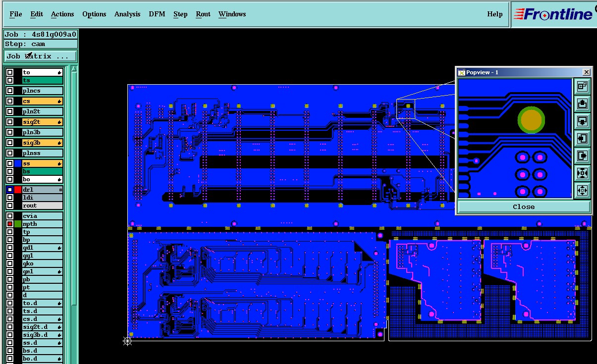Open the Rout menu

(x=203, y=14)
